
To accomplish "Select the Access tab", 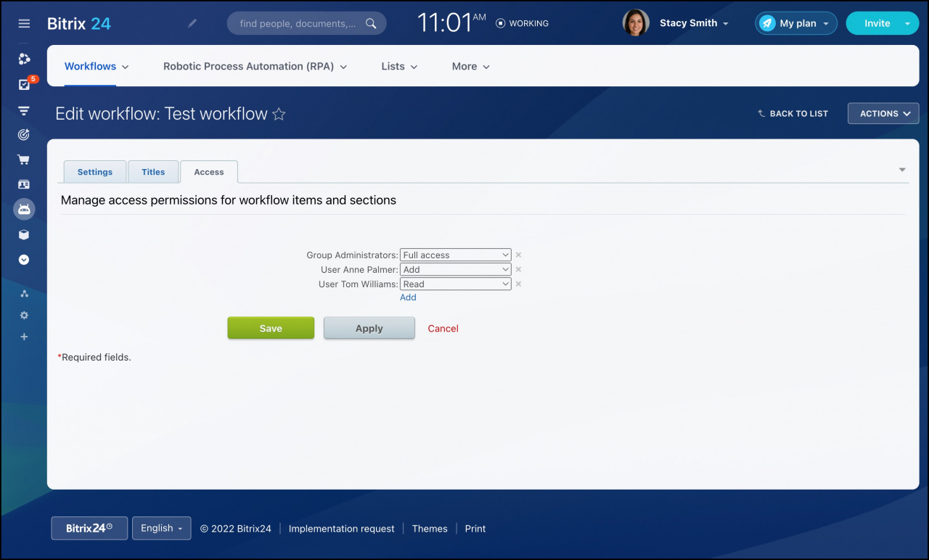I will point(209,172).
